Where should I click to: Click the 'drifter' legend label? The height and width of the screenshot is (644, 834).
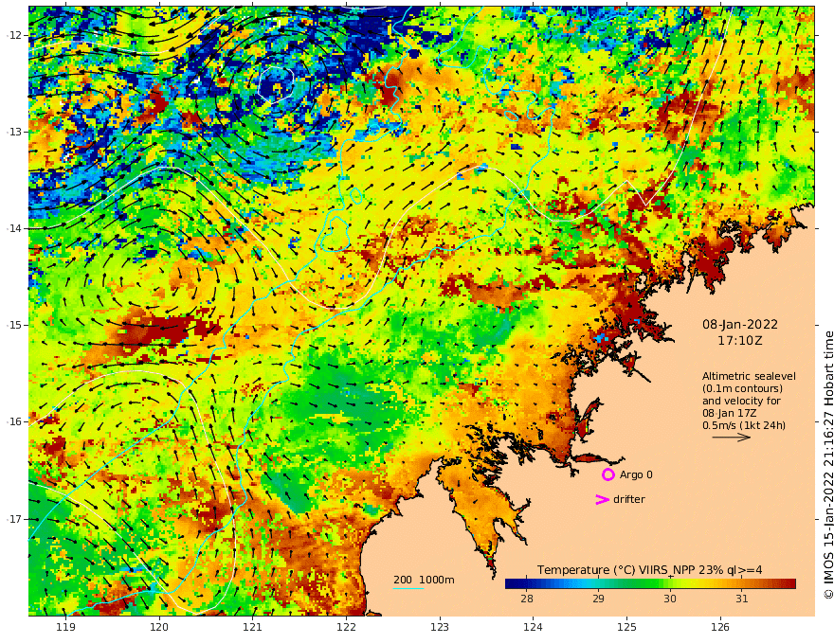coord(628,499)
